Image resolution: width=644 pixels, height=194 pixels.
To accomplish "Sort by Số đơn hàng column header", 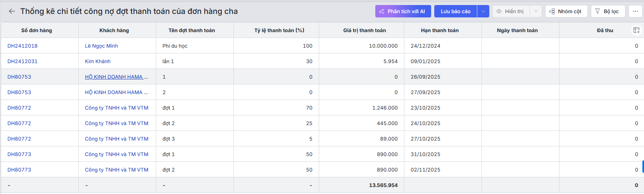I will 36,30.
